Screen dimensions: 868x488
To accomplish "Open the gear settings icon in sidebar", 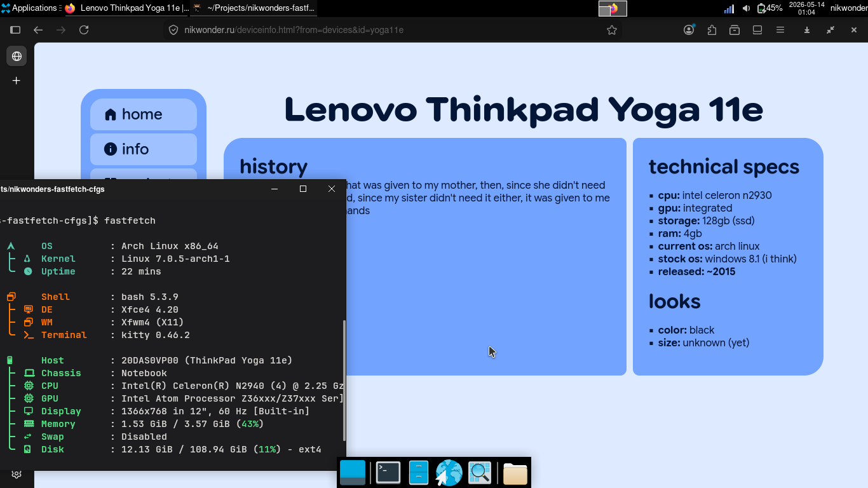I will coord(17,474).
